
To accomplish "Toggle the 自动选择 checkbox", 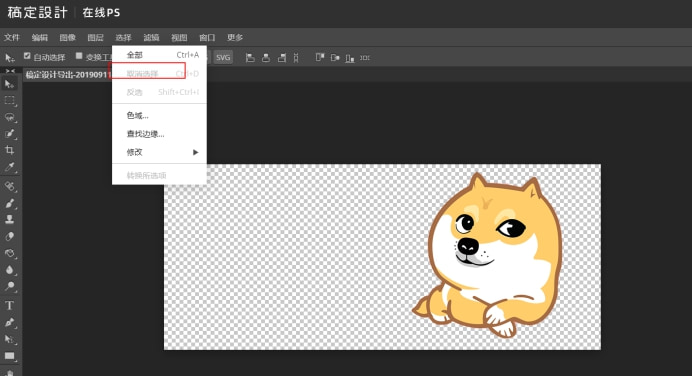I will (27, 56).
